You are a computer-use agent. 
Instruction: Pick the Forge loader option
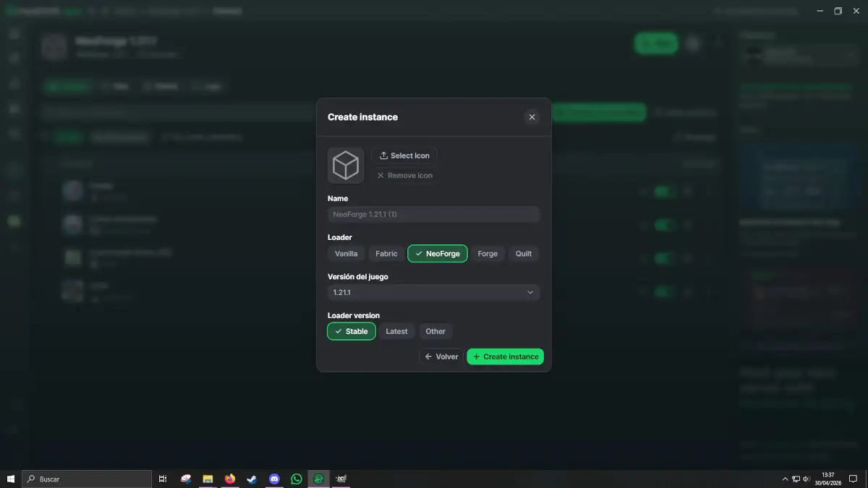coord(488,254)
